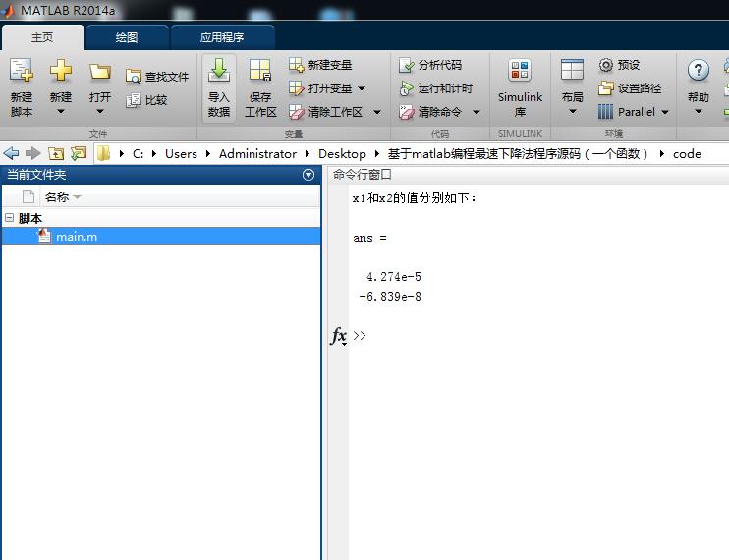Go up one folder level icon
This screenshot has width=729, height=560.
(x=56, y=153)
